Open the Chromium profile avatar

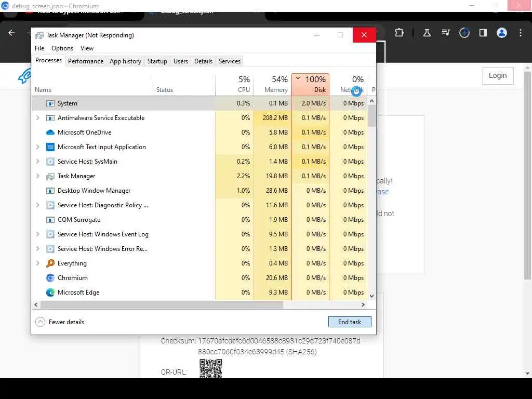coord(501,33)
